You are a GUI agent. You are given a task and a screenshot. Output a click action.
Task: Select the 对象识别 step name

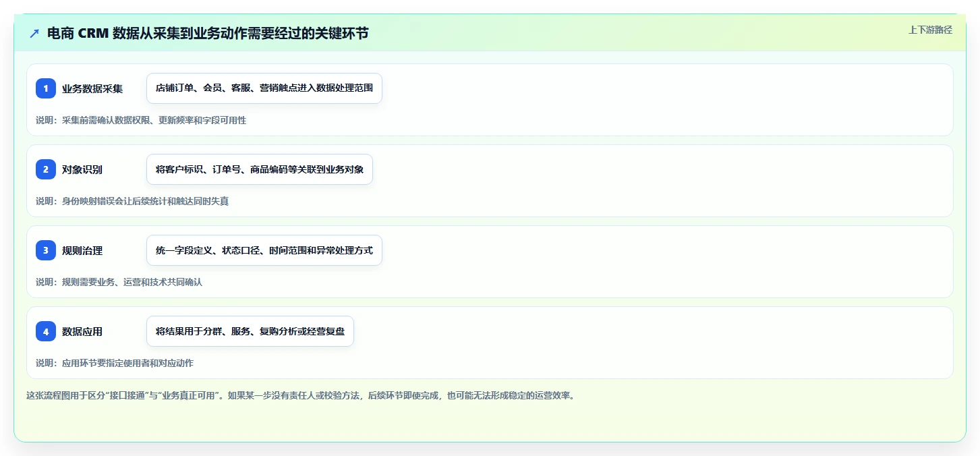tap(82, 169)
